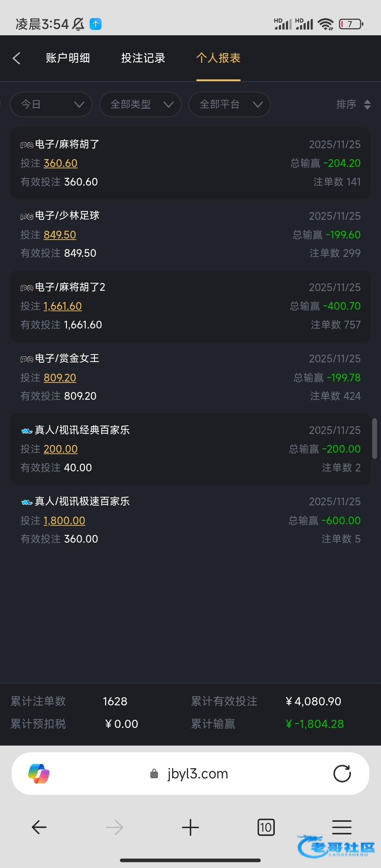
Task: Click the jbyl3.com address bar
Action: 198,774
